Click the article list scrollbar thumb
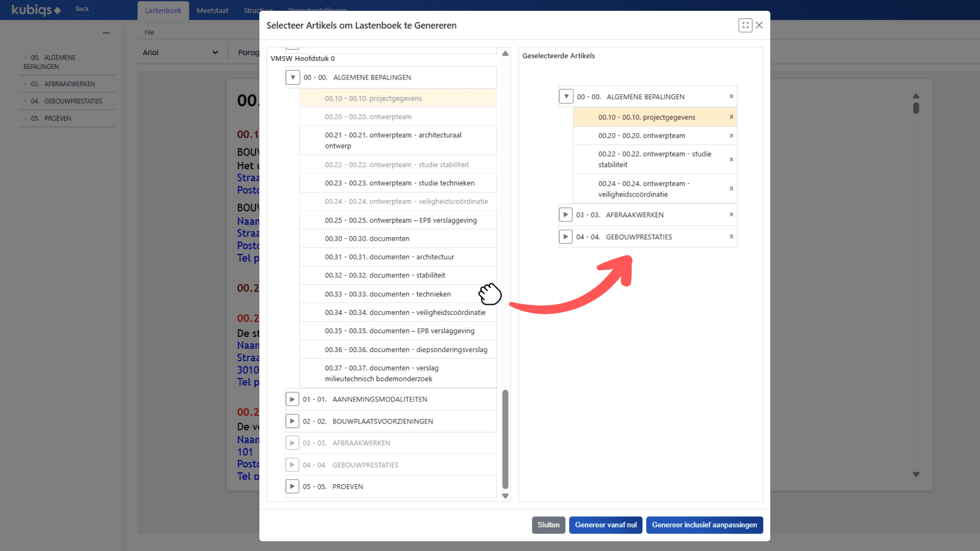The image size is (980, 551). tap(505, 439)
